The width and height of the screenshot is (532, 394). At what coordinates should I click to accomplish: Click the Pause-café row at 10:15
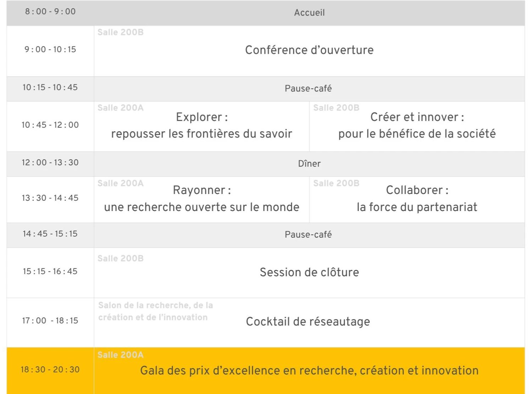tap(308, 88)
